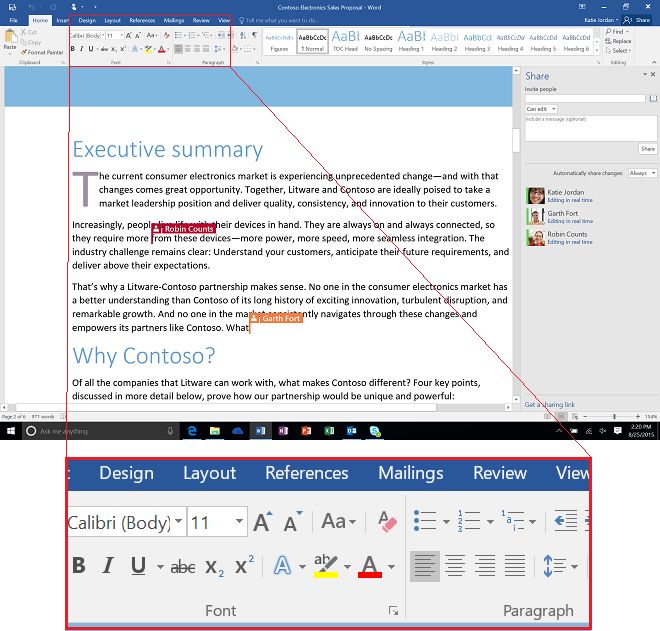Viewport: 660px width, 631px height.
Task: Open the Ribbon Display Options icon in the title bar
Action: tap(582, 7)
